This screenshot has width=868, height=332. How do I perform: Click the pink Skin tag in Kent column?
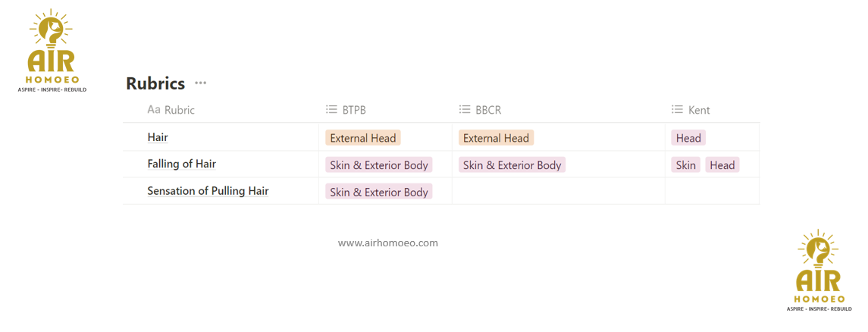(686, 165)
